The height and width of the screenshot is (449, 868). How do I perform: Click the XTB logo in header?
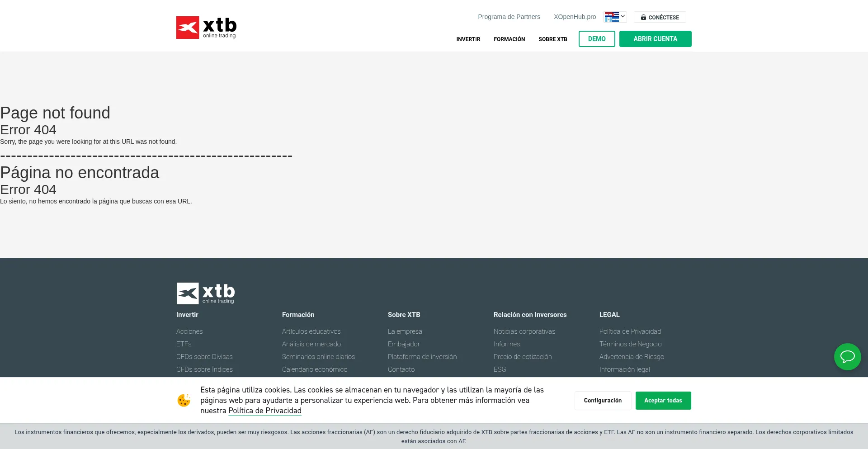[x=206, y=28]
